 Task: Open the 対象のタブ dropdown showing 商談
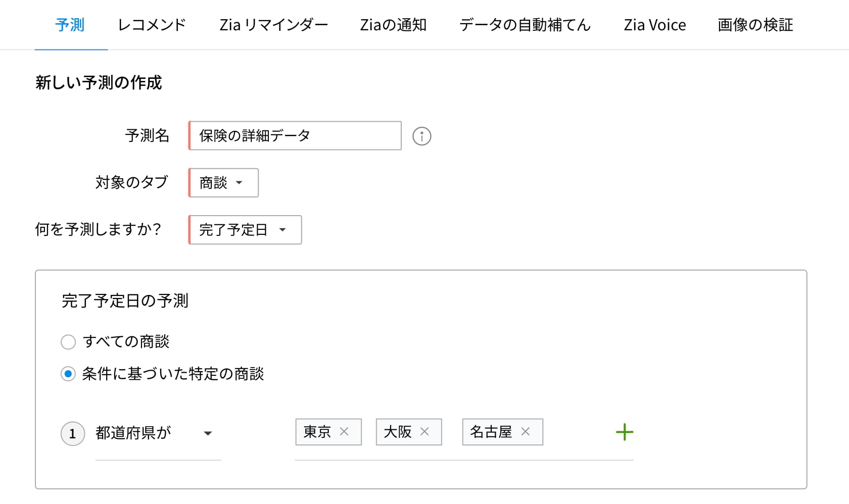(223, 183)
